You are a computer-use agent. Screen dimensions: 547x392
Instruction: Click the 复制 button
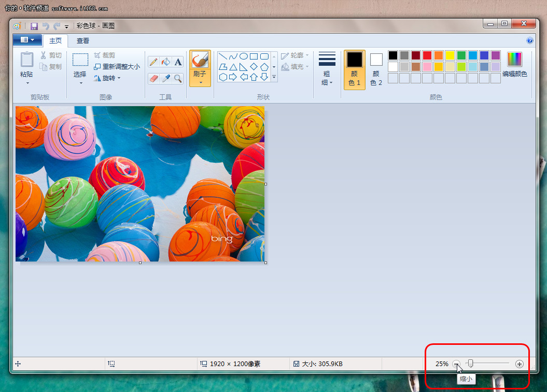point(51,67)
